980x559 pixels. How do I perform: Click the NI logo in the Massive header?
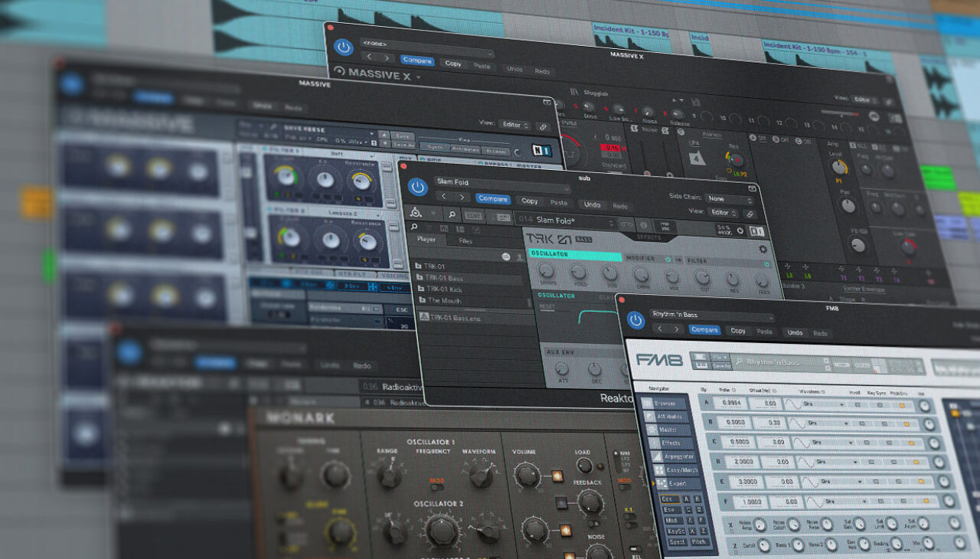tap(541, 150)
